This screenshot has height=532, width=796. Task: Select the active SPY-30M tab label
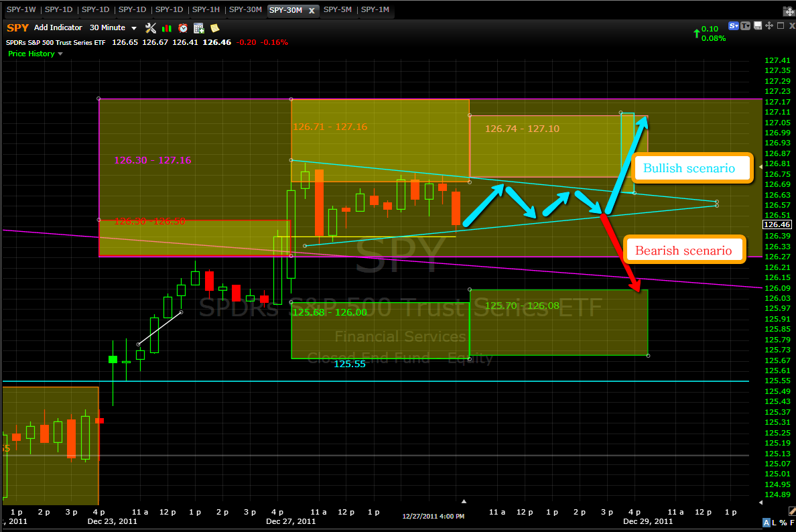click(x=286, y=10)
